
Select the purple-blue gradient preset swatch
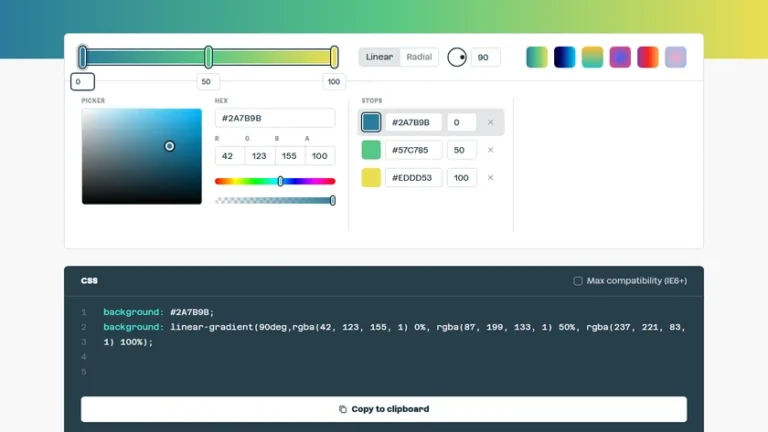[x=620, y=57]
